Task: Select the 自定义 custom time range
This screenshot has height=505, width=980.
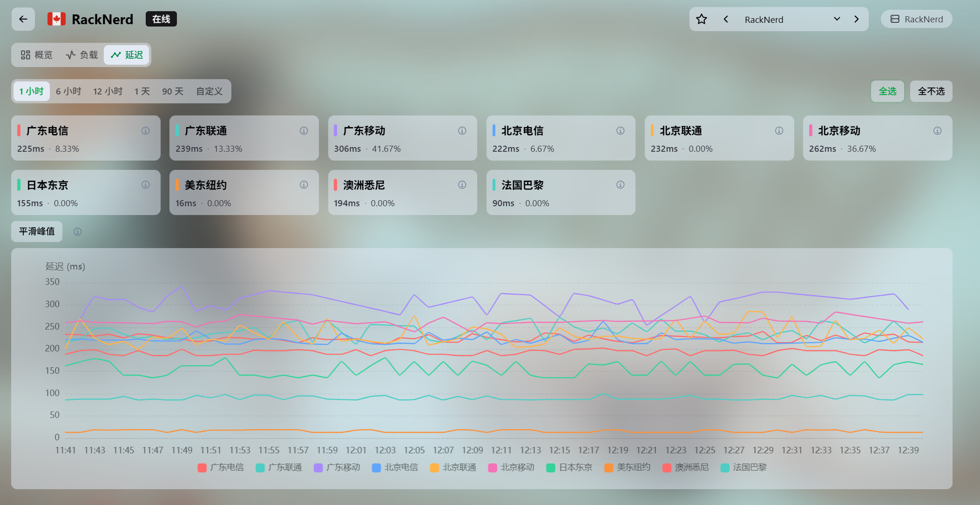Action: pos(209,91)
